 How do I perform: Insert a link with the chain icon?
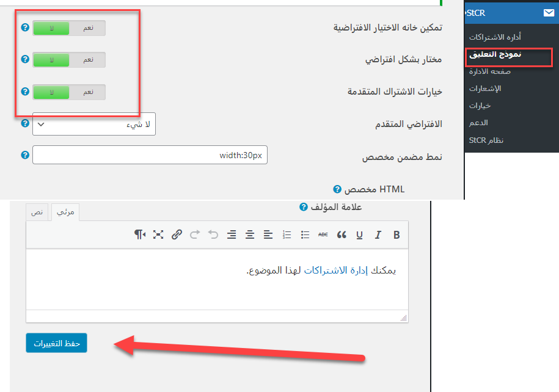(x=177, y=234)
